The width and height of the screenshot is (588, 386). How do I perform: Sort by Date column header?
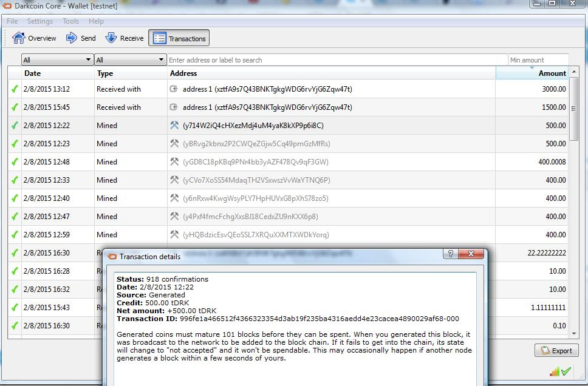point(58,73)
